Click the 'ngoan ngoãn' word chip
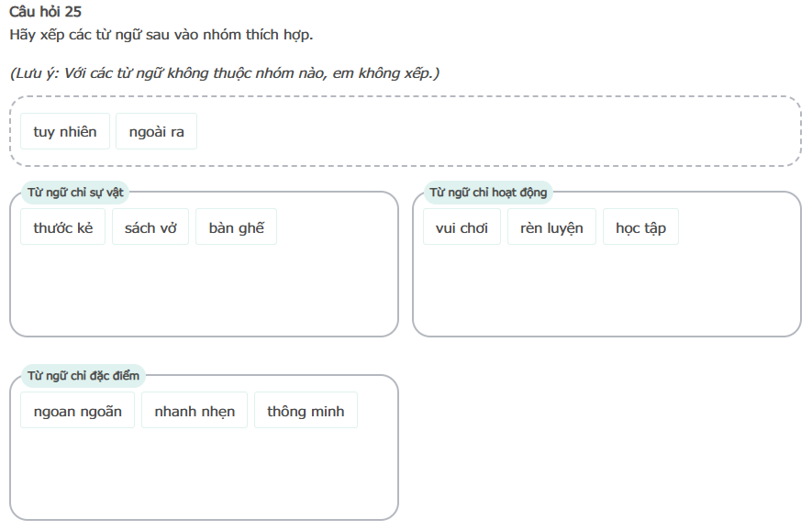The image size is (812, 530). 77,411
